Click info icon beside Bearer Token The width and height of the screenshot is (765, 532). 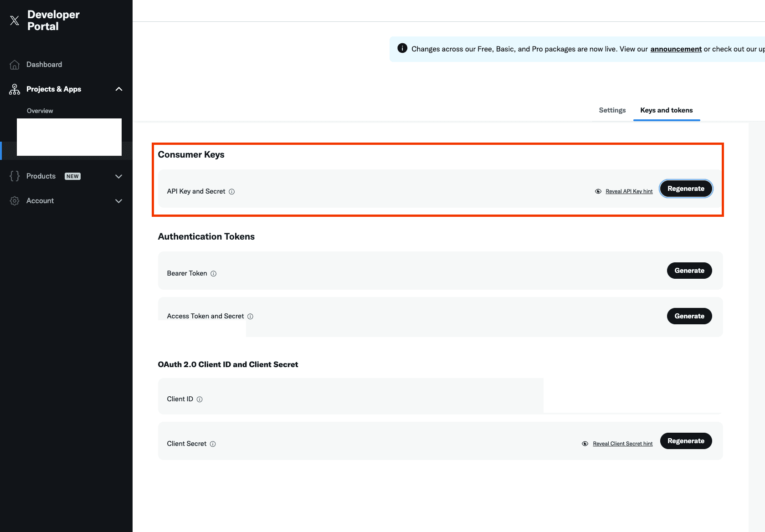coord(214,274)
